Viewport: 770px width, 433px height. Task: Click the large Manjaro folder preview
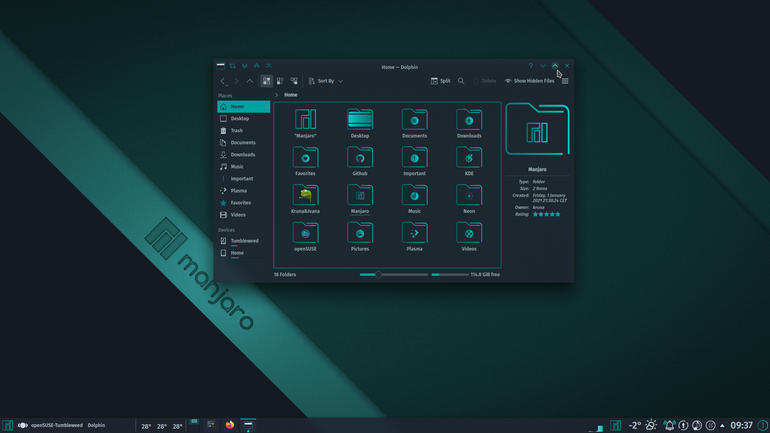tap(537, 130)
